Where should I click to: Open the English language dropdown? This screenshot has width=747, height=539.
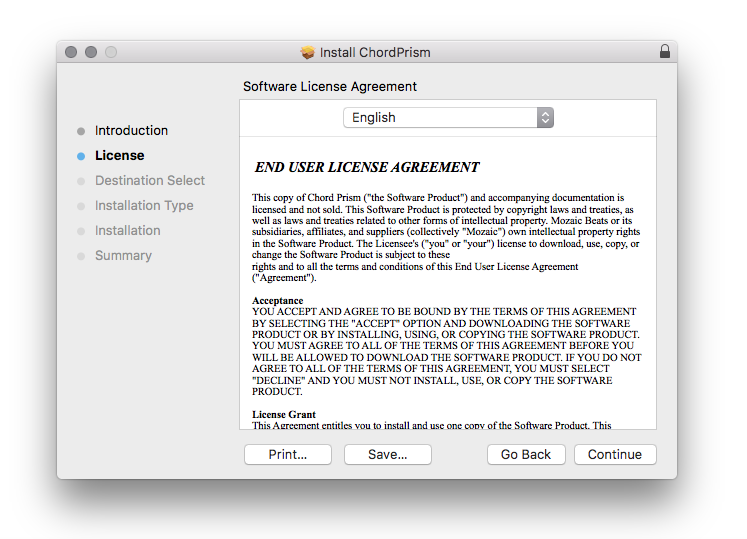448,117
